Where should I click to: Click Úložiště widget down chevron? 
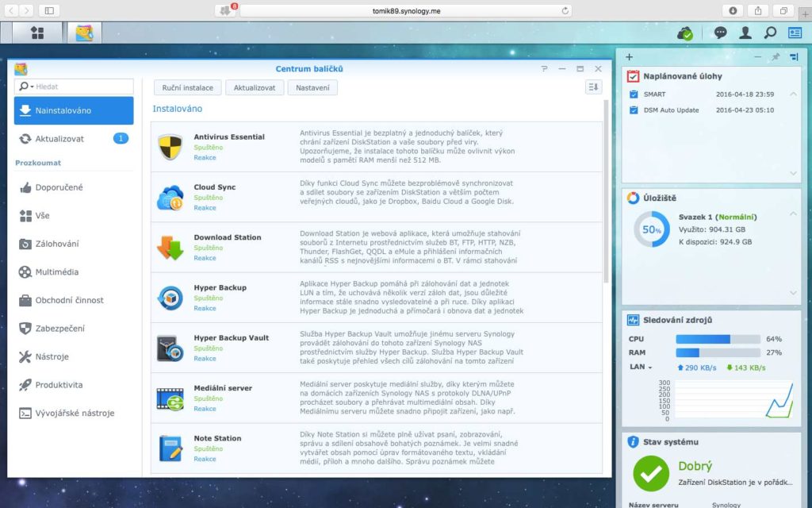pos(793,293)
